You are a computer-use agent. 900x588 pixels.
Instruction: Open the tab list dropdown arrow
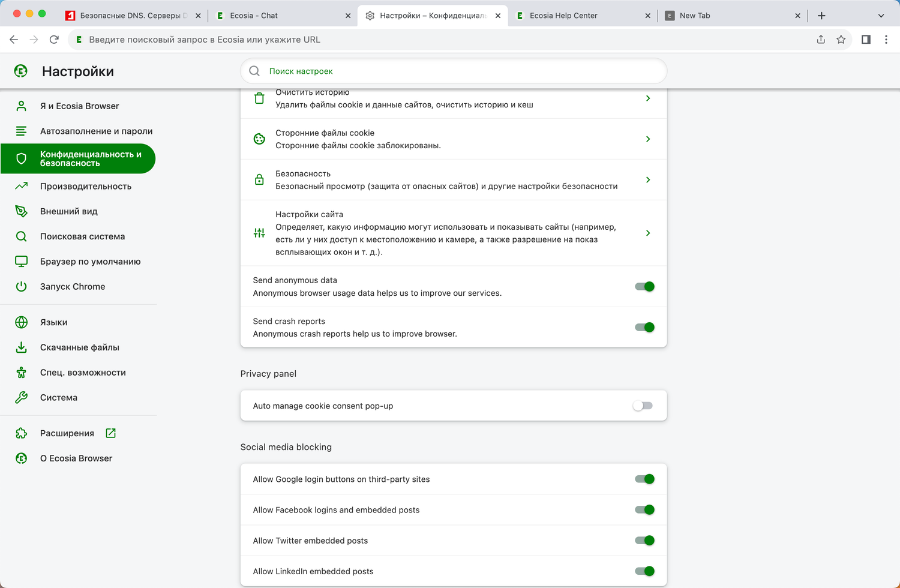pos(881,16)
